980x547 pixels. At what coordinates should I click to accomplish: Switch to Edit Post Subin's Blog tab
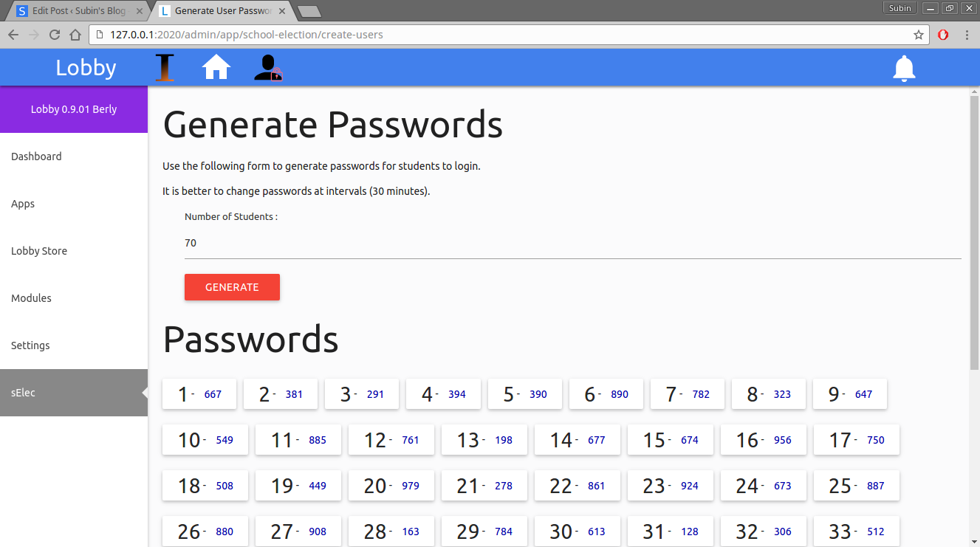pyautogui.click(x=78, y=11)
